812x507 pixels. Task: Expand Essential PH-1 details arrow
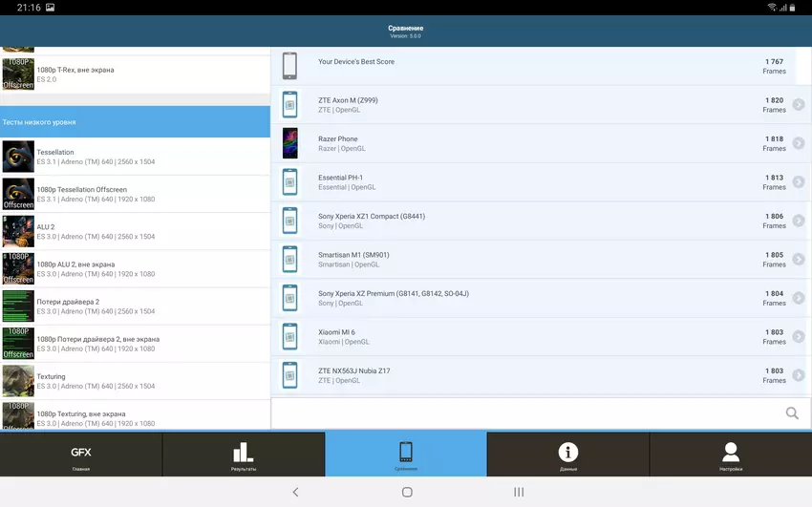click(x=798, y=182)
